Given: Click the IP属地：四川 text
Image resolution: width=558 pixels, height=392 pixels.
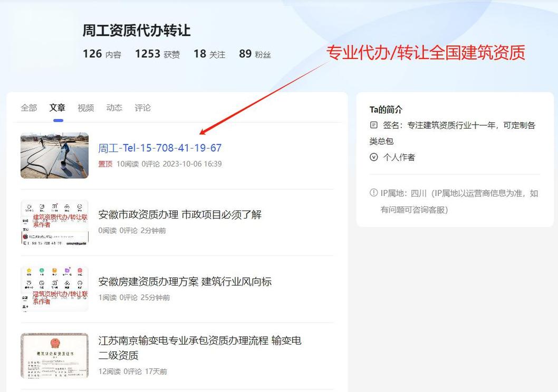Looking at the screenshot, I should tap(403, 193).
